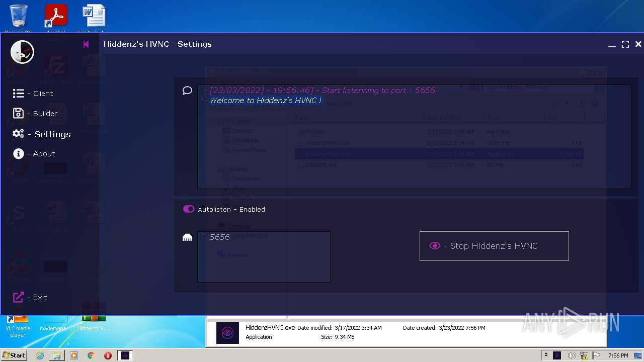Click the log speech bubble icon

point(187,90)
